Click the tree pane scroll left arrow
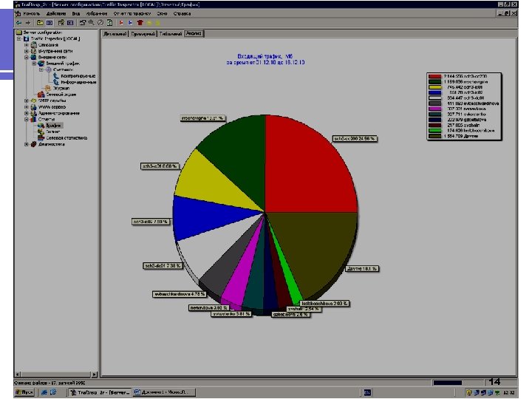 18,374
